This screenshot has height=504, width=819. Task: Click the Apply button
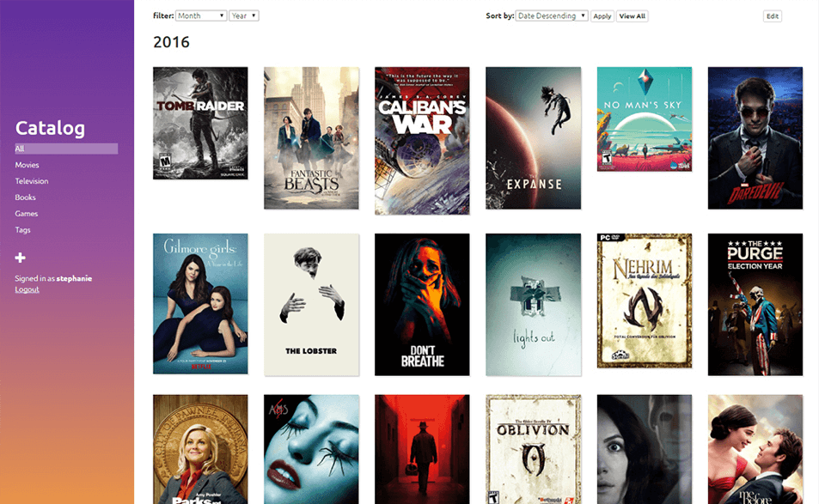pyautogui.click(x=602, y=16)
